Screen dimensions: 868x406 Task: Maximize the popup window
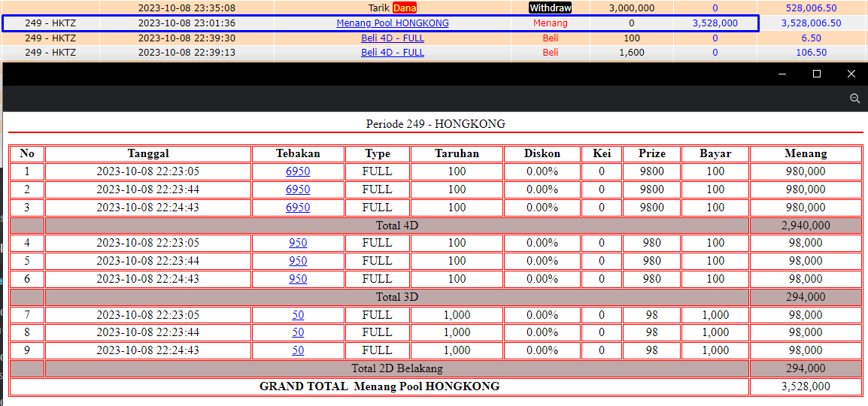(x=817, y=74)
